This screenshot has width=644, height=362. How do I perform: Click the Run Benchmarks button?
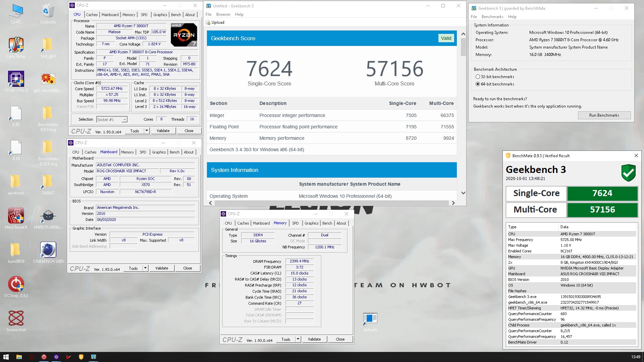click(604, 115)
